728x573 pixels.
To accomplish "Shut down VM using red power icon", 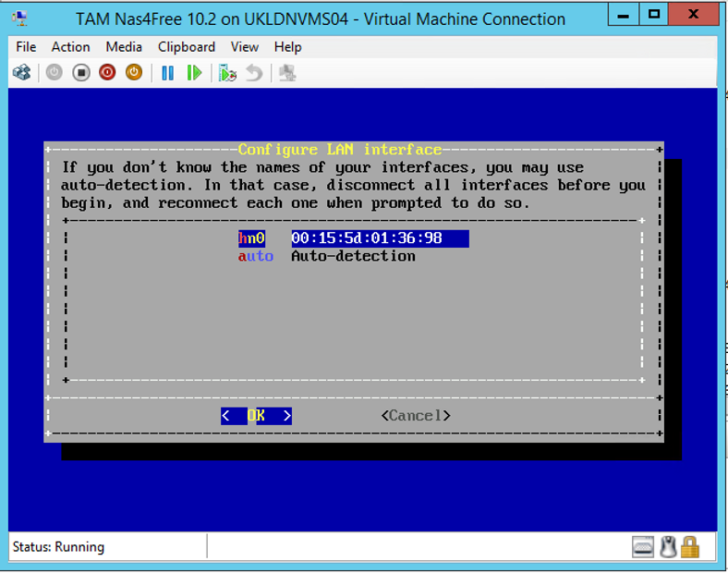I will point(107,72).
